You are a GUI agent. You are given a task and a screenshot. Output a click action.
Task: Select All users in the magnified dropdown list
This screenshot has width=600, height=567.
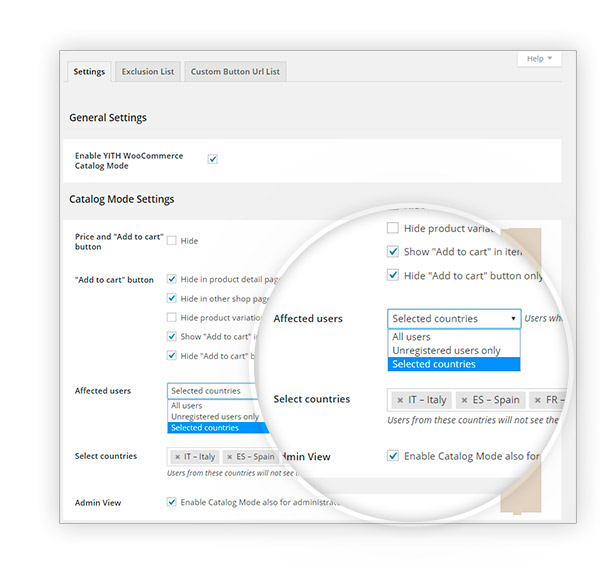[454, 337]
